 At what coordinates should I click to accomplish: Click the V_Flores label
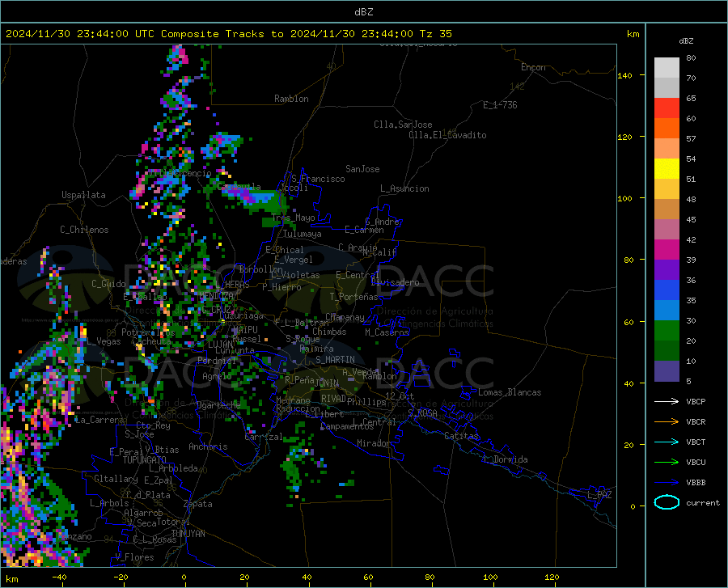click(x=134, y=557)
